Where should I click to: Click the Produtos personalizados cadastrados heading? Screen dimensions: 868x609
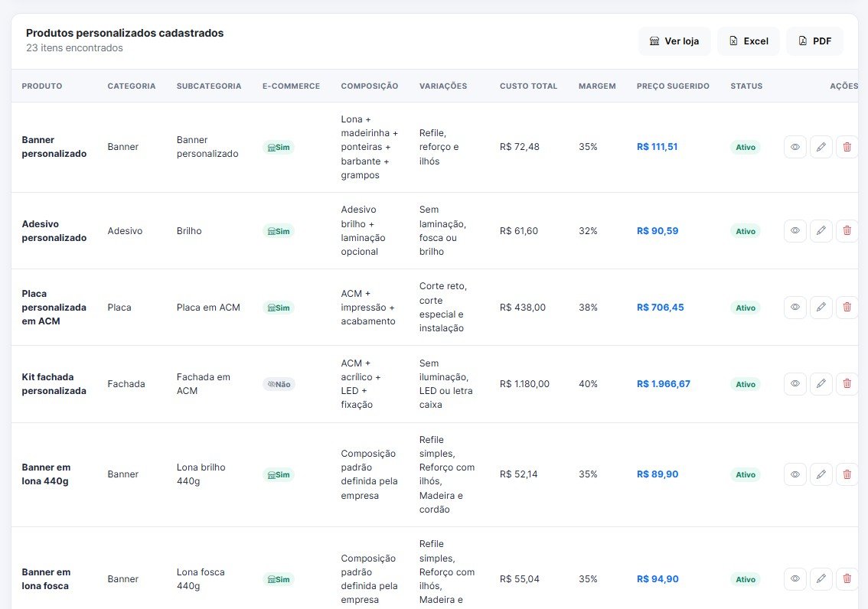point(125,33)
